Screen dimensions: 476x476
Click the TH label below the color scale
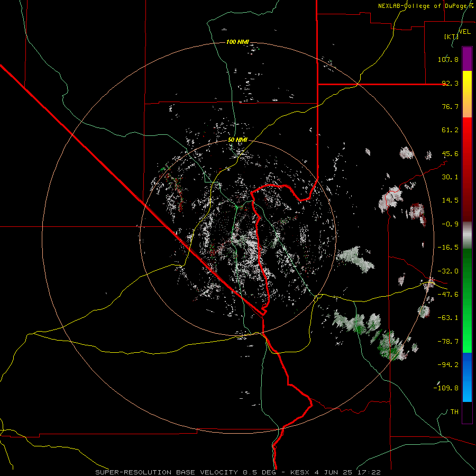[x=454, y=412]
